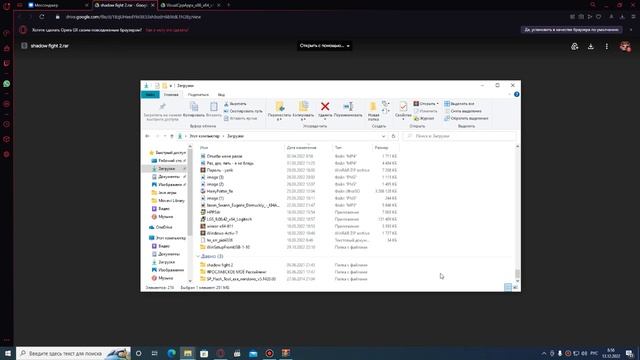The width and height of the screenshot is (640, 360).
Task: Open Microsoft Edge from the taskbar
Action: [171, 353]
